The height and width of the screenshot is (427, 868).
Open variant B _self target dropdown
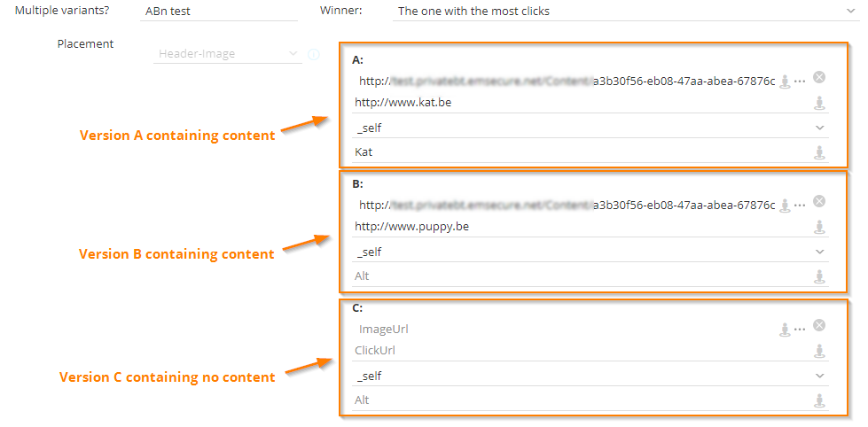pyautogui.click(x=819, y=252)
